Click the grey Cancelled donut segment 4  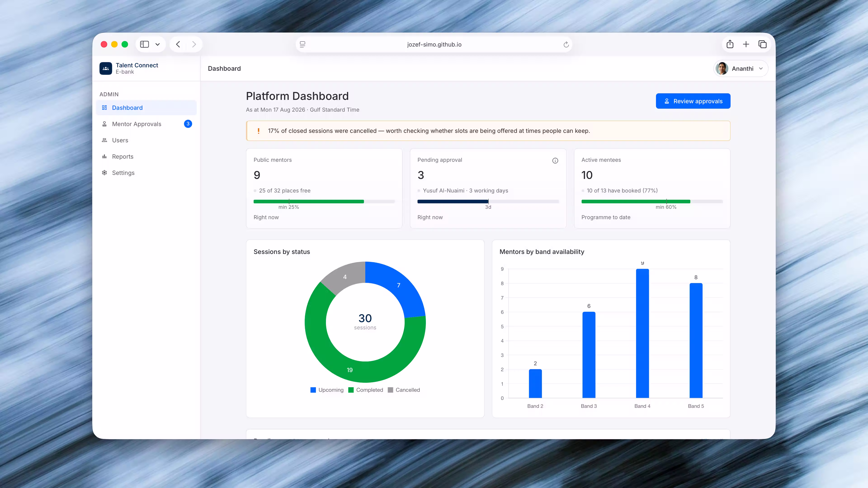tap(345, 277)
